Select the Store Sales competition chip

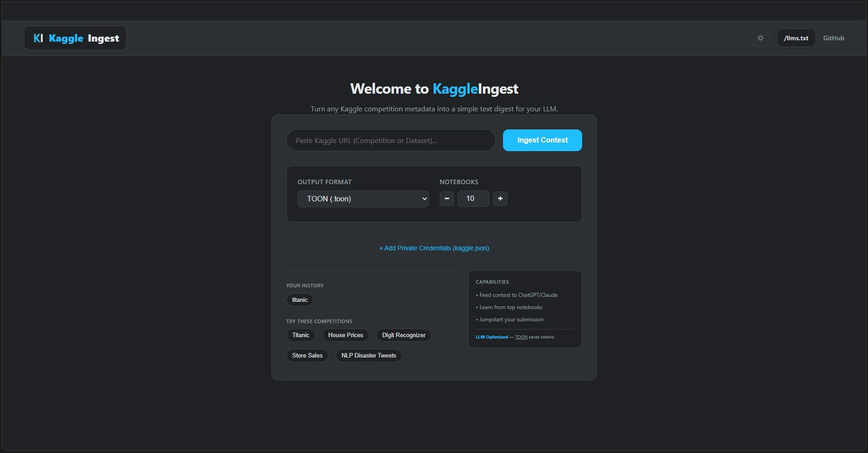307,355
